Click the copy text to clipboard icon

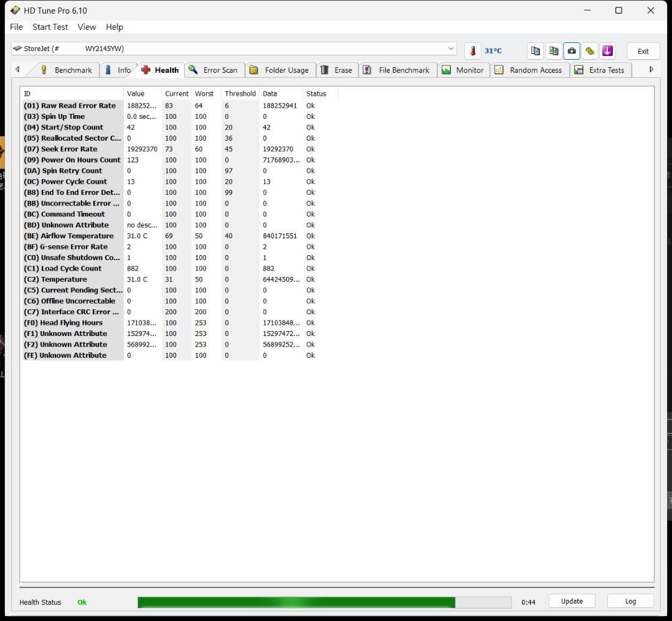coord(535,51)
